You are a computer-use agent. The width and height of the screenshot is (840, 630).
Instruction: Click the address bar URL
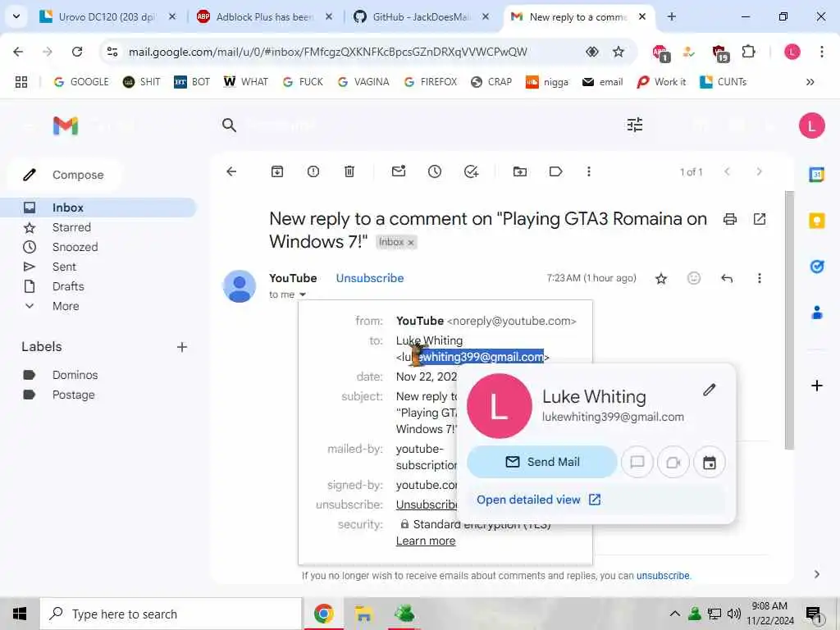(x=328, y=52)
